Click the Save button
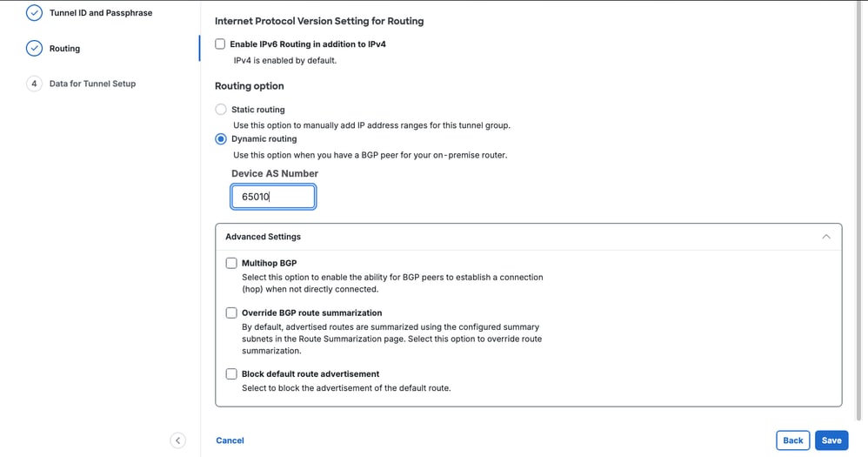The width and height of the screenshot is (868, 457). pyautogui.click(x=831, y=440)
